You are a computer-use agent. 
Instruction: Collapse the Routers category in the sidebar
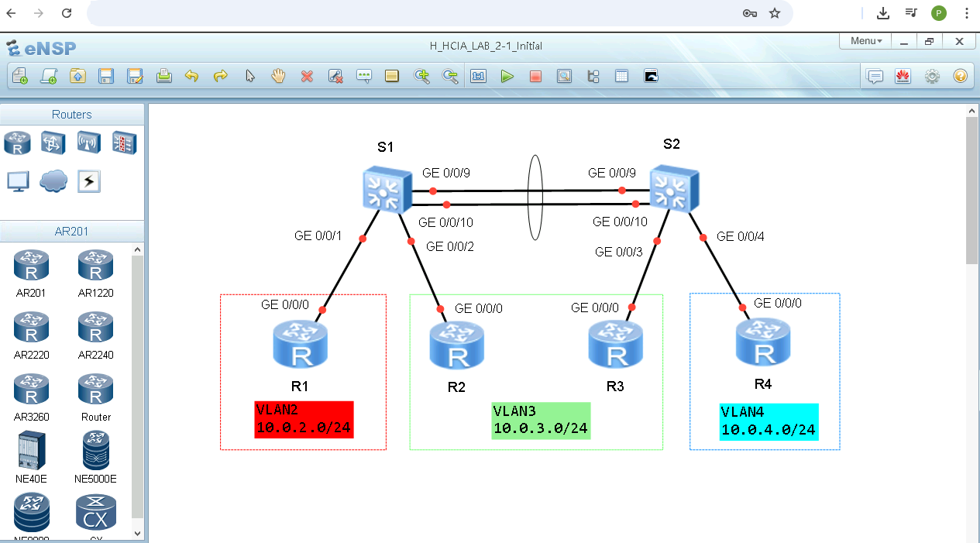pyautogui.click(x=72, y=114)
